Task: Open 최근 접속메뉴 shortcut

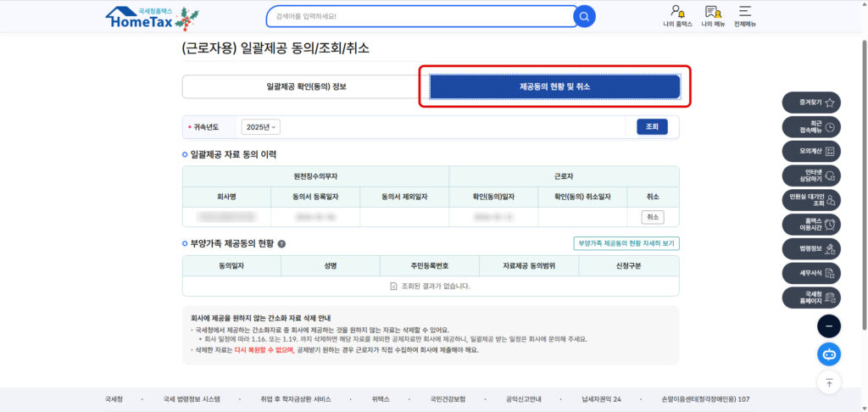Action: click(x=810, y=127)
